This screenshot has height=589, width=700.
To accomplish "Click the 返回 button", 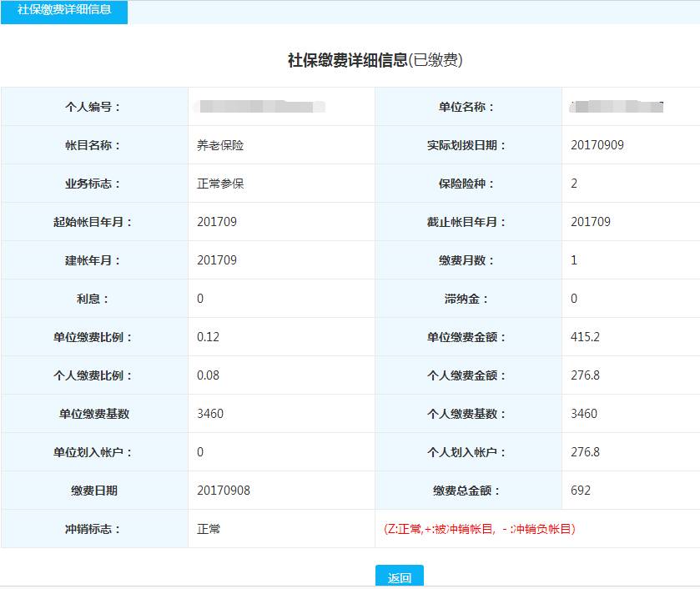I will [399, 577].
